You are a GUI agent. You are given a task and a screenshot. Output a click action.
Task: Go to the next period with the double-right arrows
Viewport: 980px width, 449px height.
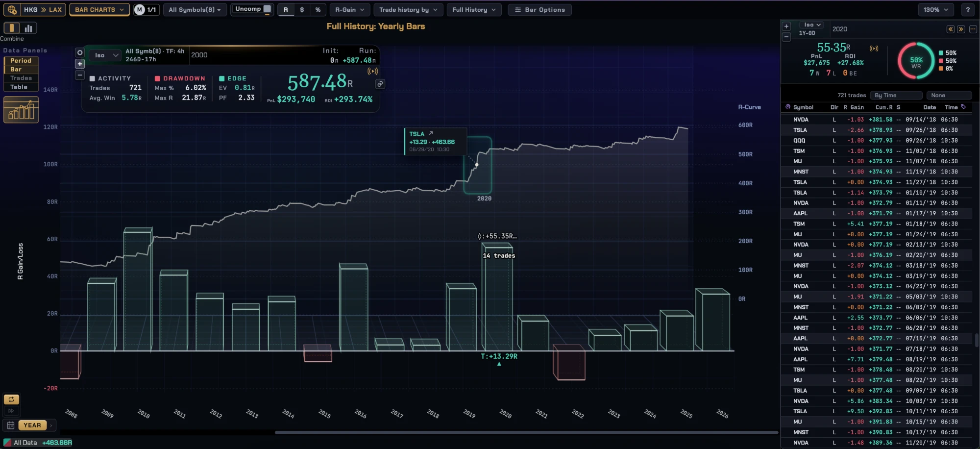(961, 29)
